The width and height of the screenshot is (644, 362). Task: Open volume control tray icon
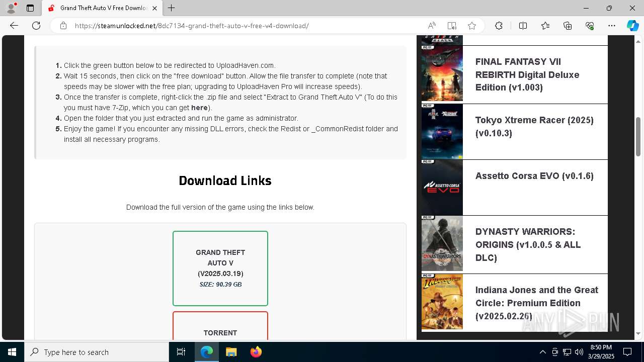[x=579, y=352]
